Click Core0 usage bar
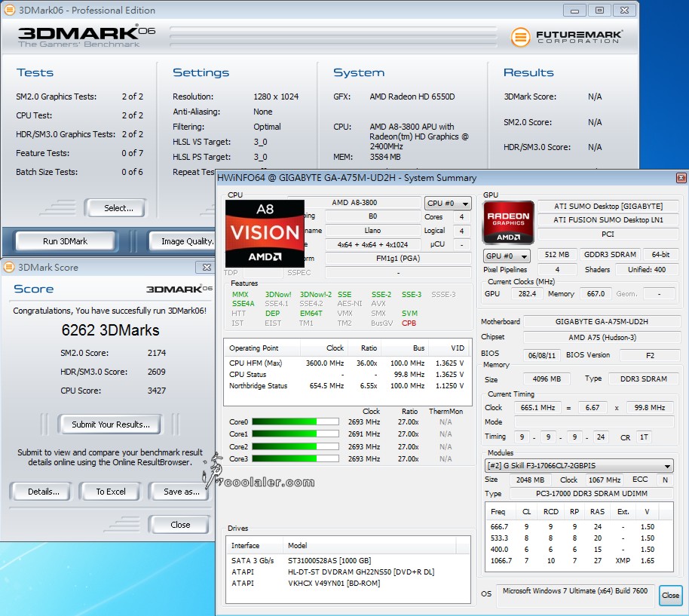The height and width of the screenshot is (616, 689). click(x=296, y=421)
